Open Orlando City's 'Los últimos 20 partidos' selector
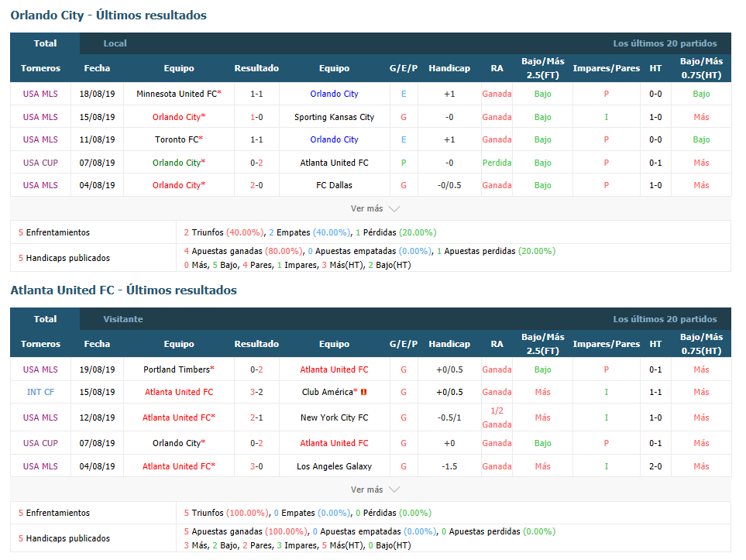This screenshot has height=560, width=746. click(665, 43)
